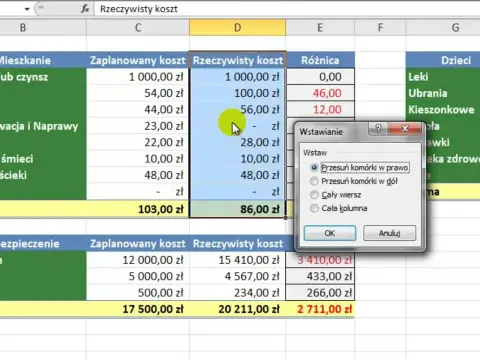Select cell with '54,00 zł'

coord(138,93)
